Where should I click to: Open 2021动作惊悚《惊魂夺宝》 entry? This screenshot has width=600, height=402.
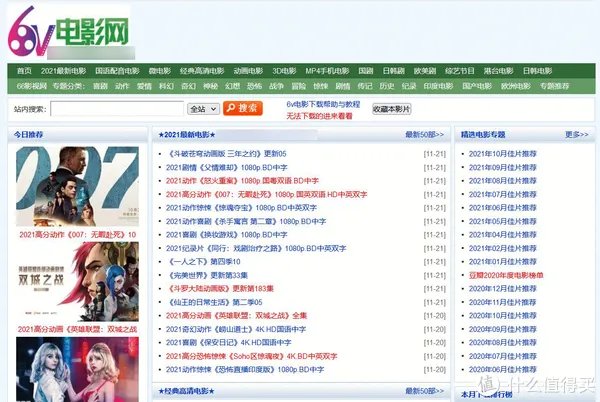click(x=241, y=208)
